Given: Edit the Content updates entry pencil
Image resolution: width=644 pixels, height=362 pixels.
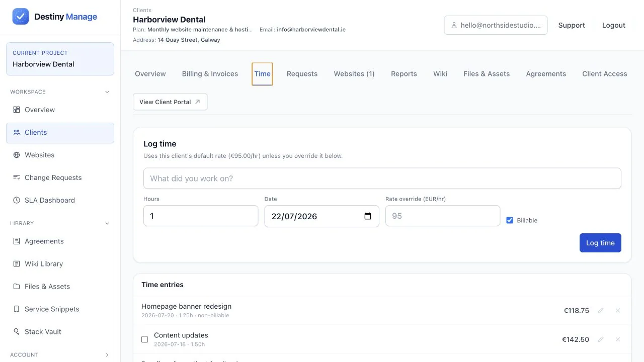Looking at the screenshot, I should [x=600, y=339].
